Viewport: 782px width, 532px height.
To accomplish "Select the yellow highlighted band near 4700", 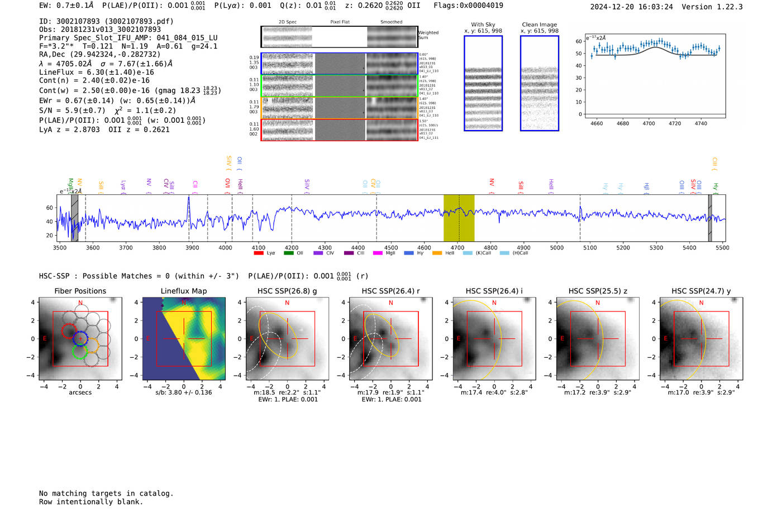I will click(x=459, y=218).
